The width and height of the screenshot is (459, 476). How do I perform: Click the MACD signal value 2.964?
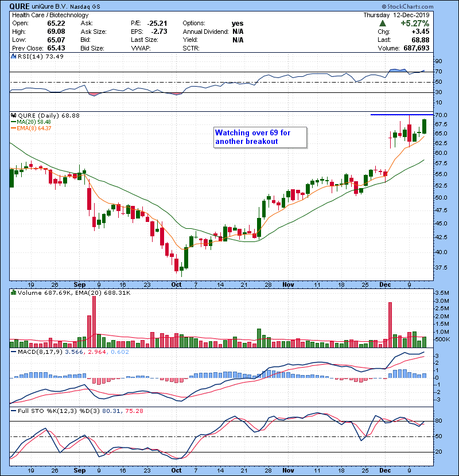point(97,352)
